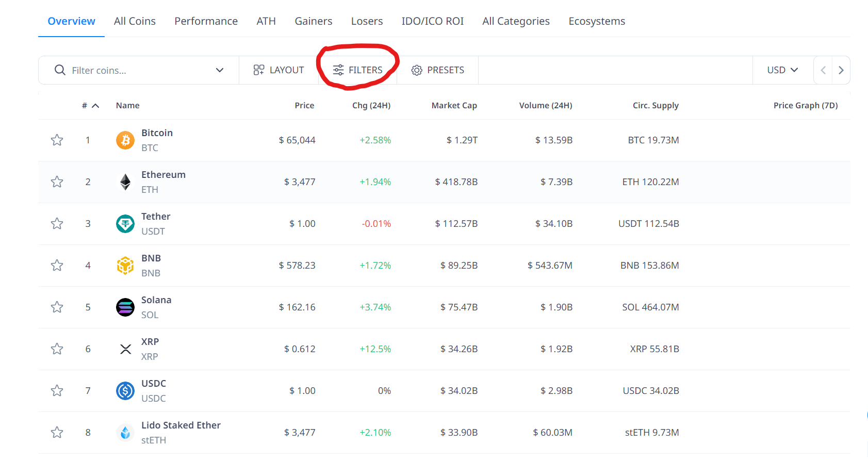Image resolution: width=868 pixels, height=462 pixels.
Task: Click the Bitcoin coin logo icon
Action: pos(125,140)
